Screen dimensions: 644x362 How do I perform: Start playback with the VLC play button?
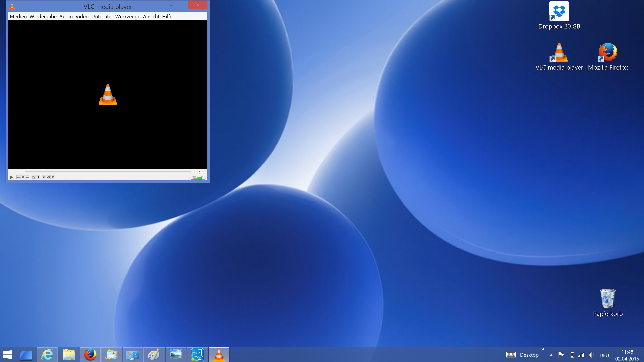click(12, 177)
